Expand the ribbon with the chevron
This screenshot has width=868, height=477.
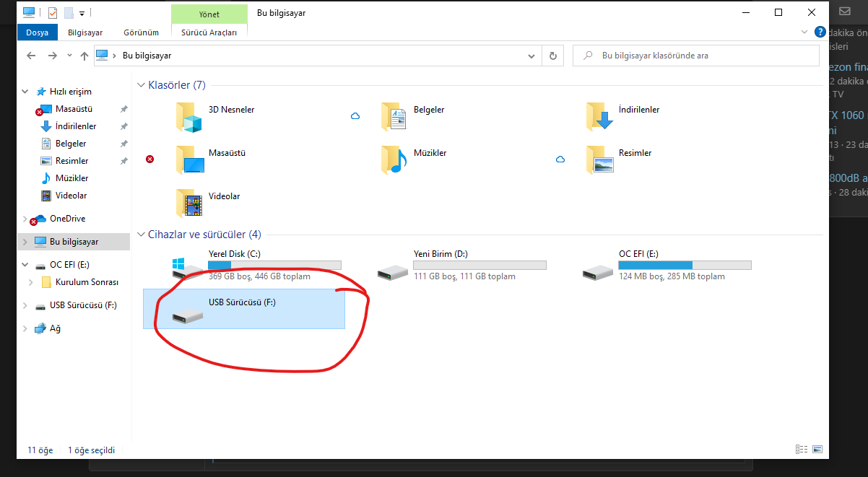pyautogui.click(x=805, y=32)
